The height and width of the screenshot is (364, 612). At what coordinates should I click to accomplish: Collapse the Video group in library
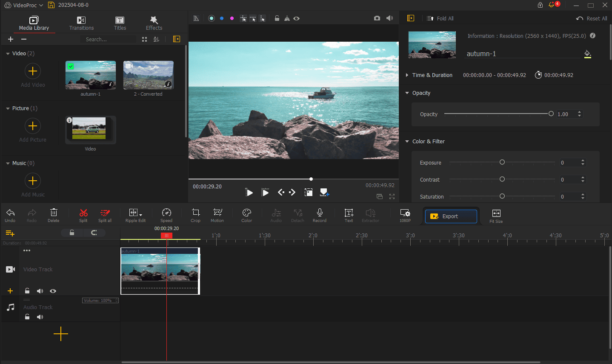click(8, 54)
